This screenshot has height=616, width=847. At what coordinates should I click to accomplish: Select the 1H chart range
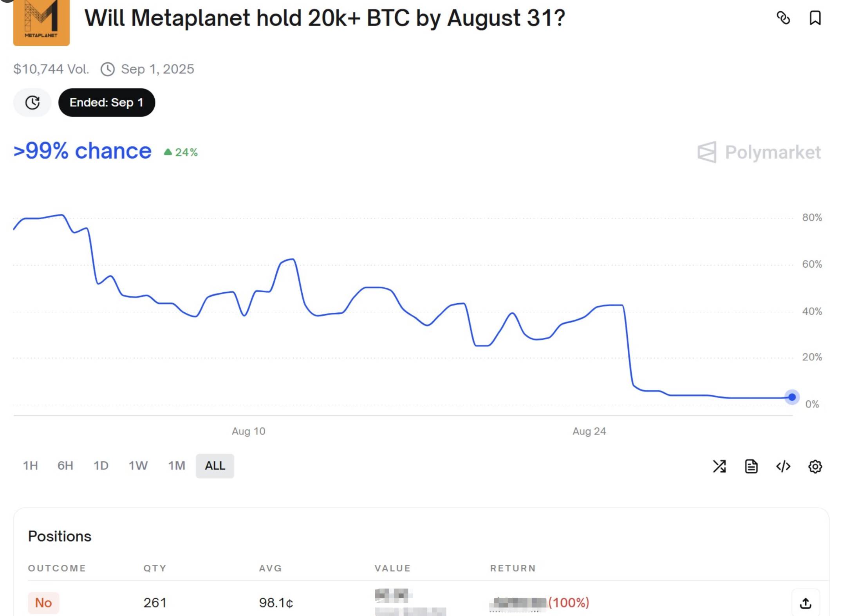(x=31, y=466)
